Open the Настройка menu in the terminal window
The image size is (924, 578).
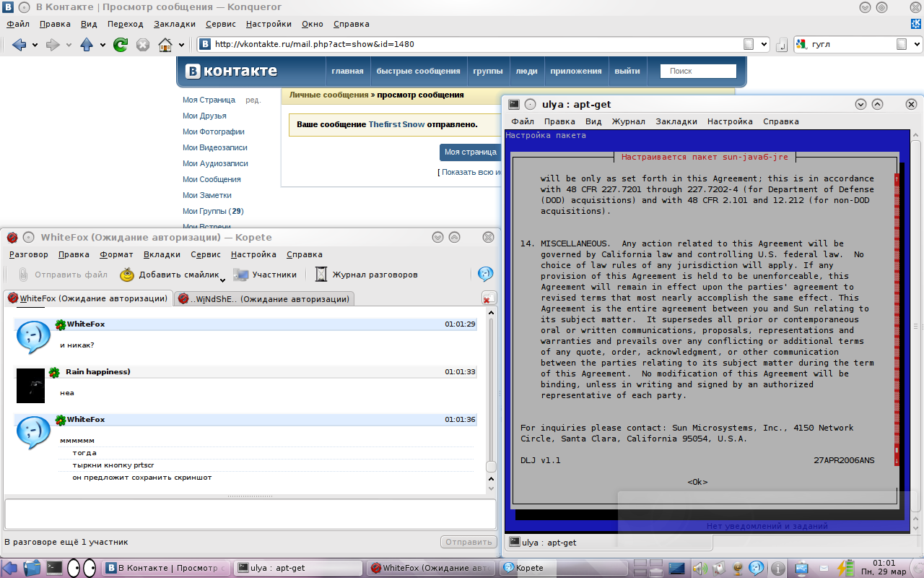(x=730, y=121)
